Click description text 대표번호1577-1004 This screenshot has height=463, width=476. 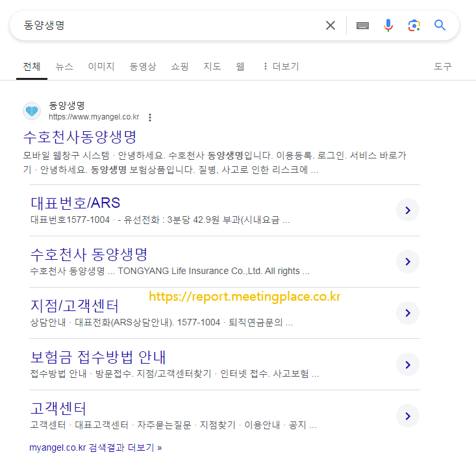(x=70, y=219)
